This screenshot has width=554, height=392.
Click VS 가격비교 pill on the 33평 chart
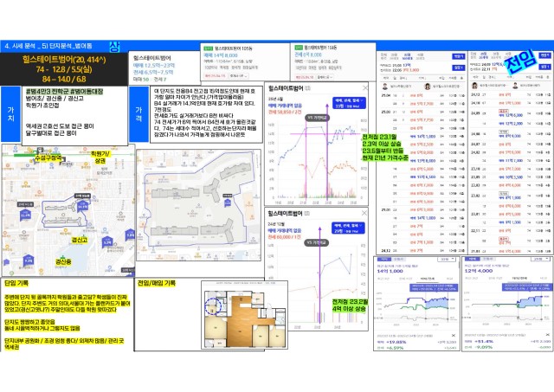(x=317, y=118)
